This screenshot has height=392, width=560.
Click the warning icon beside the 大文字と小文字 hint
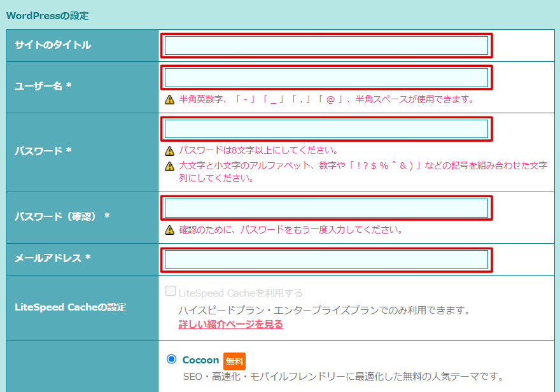coord(169,166)
